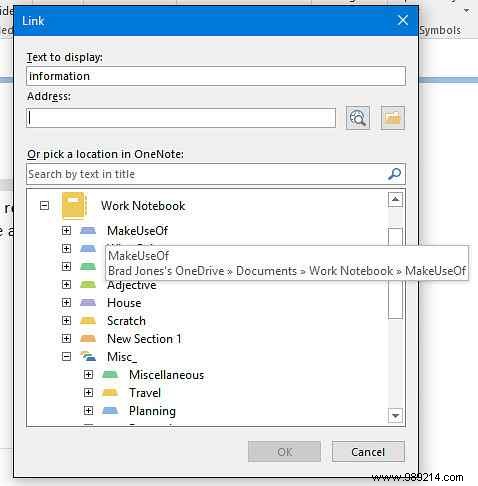Image resolution: width=478 pixels, height=486 pixels.
Task: Click the Cancel button
Action: [368, 452]
